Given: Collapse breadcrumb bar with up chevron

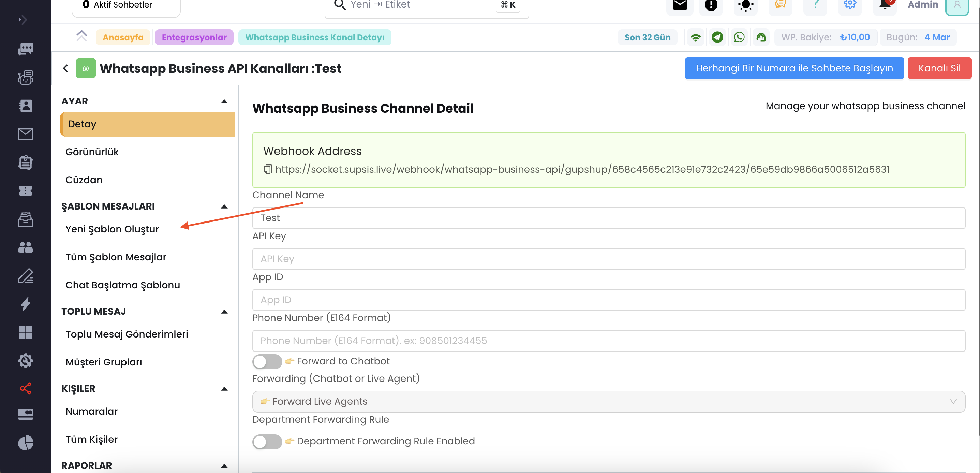Looking at the screenshot, I should coord(81,36).
